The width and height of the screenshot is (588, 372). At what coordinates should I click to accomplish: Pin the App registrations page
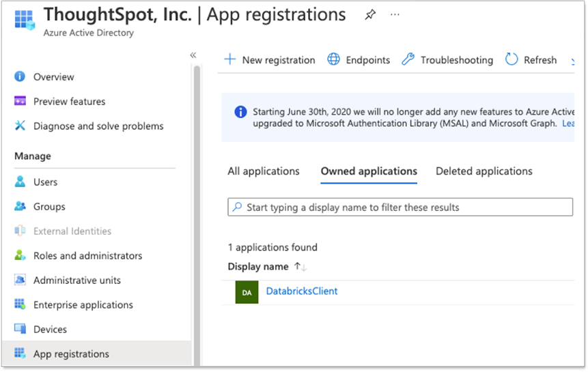tap(370, 15)
